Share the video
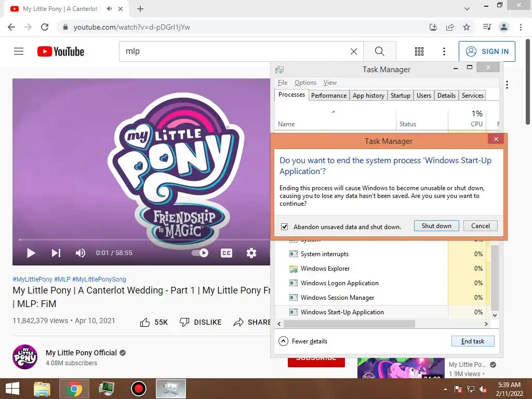 [x=252, y=322]
